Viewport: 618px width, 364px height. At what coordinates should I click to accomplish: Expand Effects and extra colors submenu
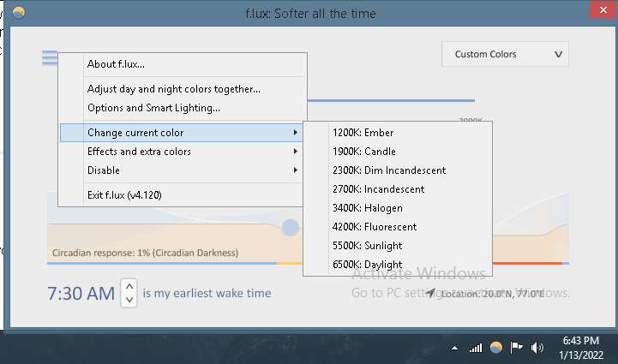pyautogui.click(x=183, y=152)
